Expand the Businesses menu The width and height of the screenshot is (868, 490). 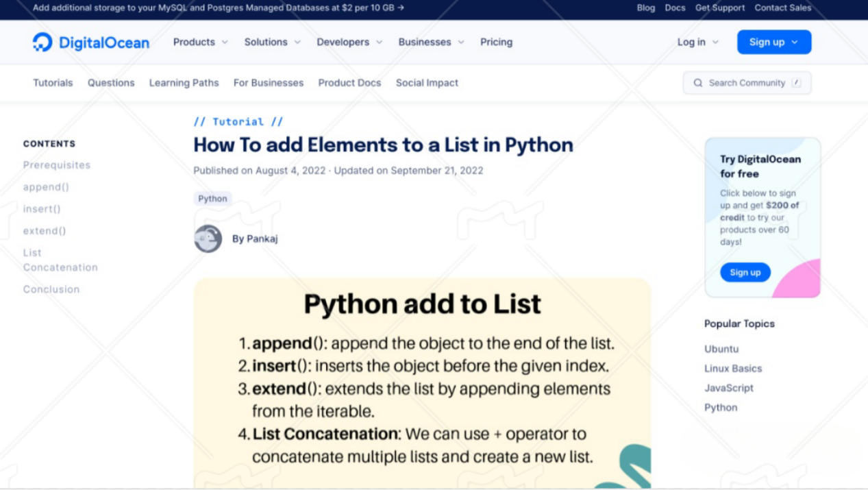[431, 42]
